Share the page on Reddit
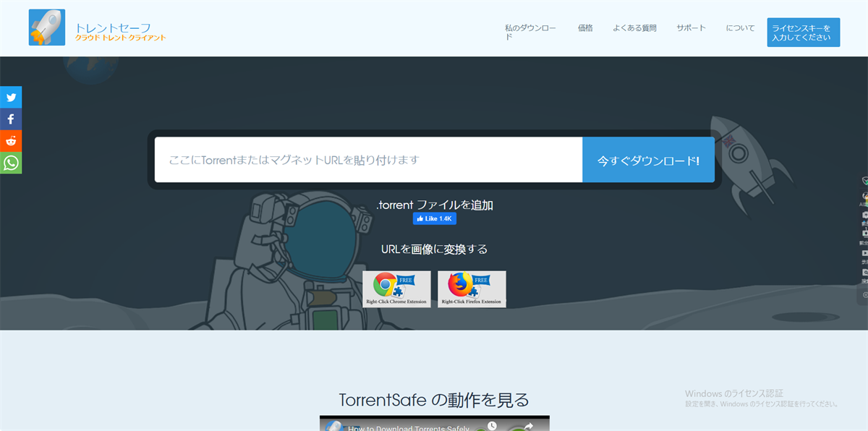Screen dimensions: 868x431 (11, 141)
